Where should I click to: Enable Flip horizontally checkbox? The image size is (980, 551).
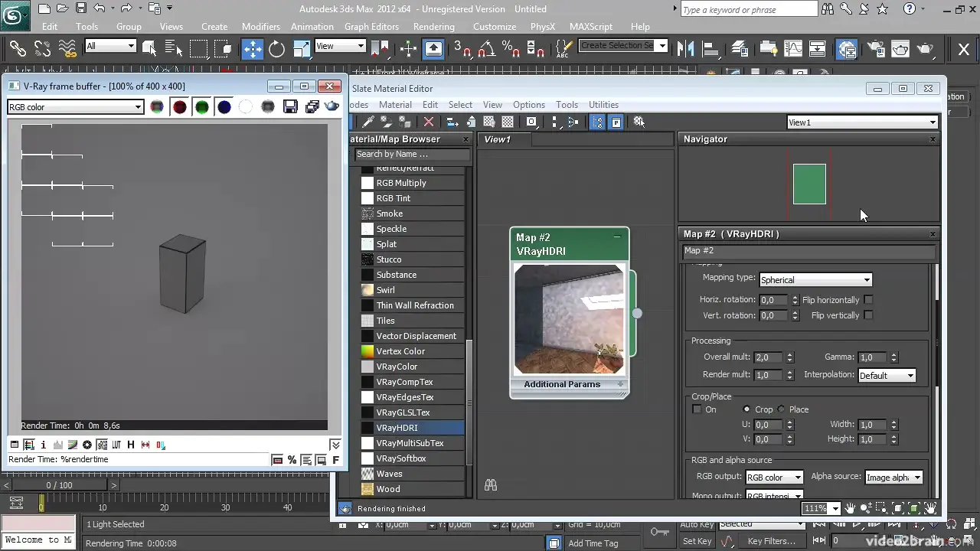(x=868, y=300)
